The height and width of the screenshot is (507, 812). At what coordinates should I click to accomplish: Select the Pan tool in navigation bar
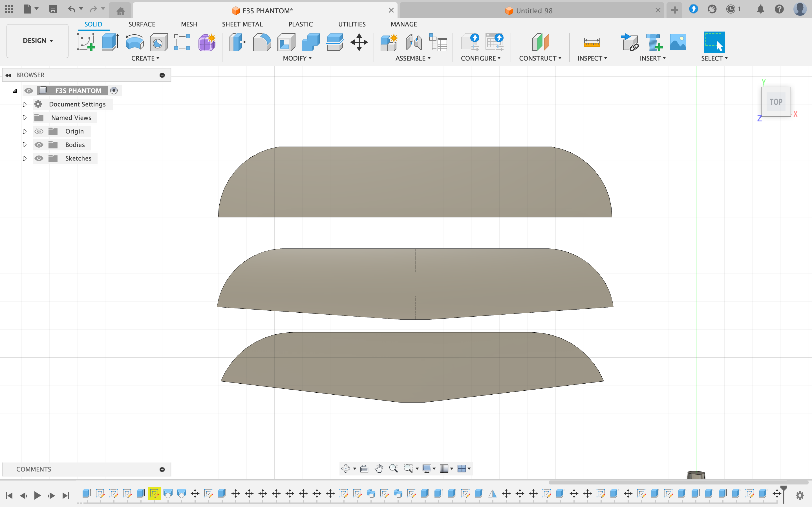(x=379, y=469)
